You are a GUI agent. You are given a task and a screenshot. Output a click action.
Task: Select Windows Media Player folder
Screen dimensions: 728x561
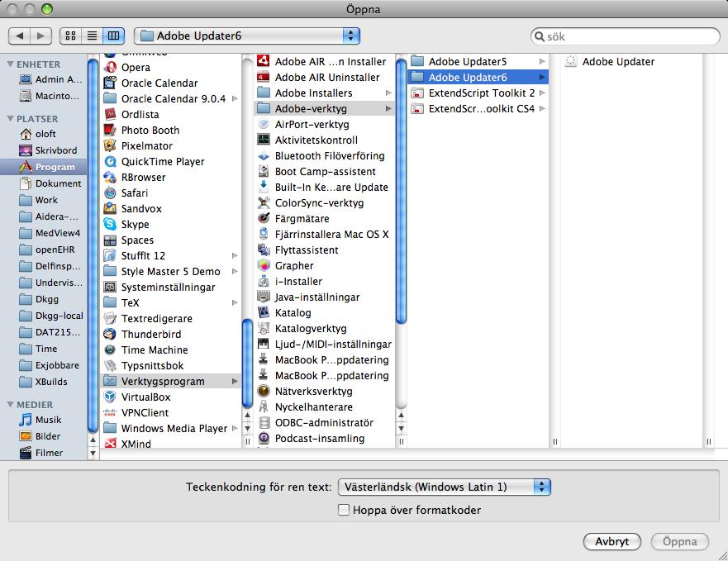170,428
